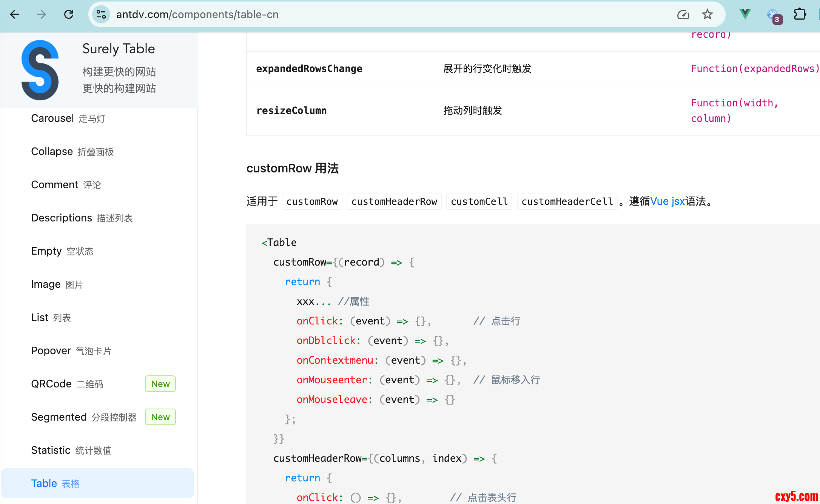
Task: Open site information icon in address bar
Action: [x=101, y=14]
